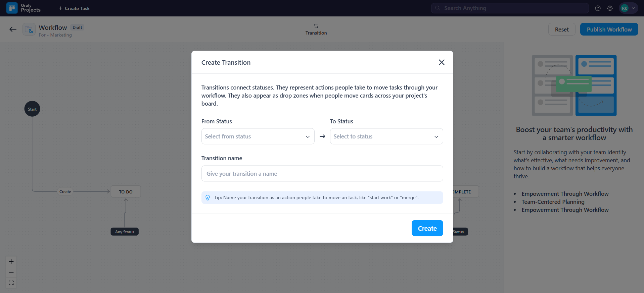The image size is (644, 293).
Task: Open the settings gear icon
Action: 610,8
